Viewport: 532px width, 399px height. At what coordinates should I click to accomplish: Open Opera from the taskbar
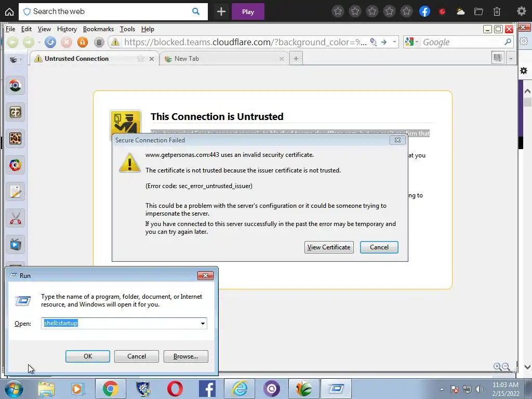click(175, 389)
